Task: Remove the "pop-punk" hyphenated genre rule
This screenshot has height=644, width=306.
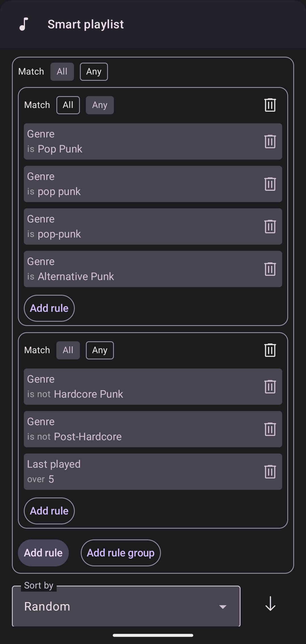Action: point(270,226)
